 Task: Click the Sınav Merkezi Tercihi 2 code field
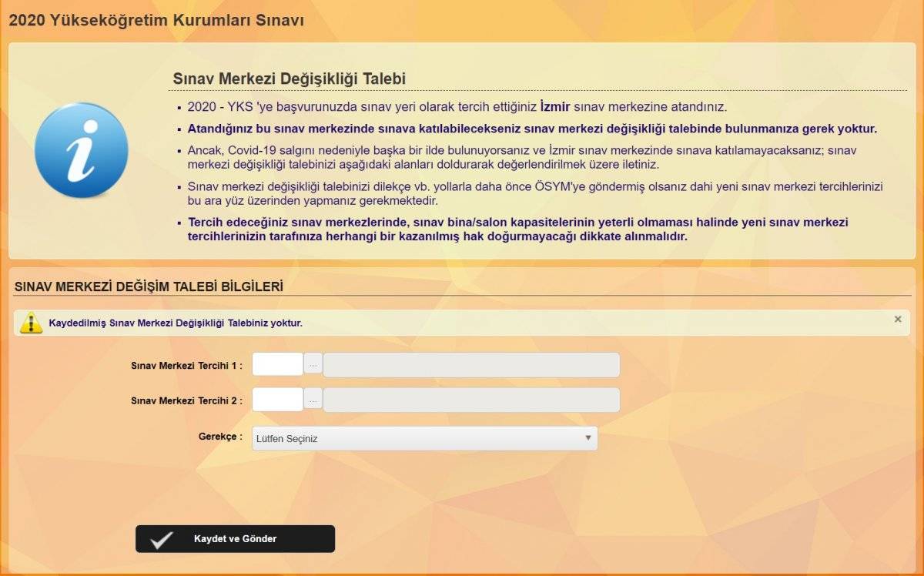pos(279,400)
